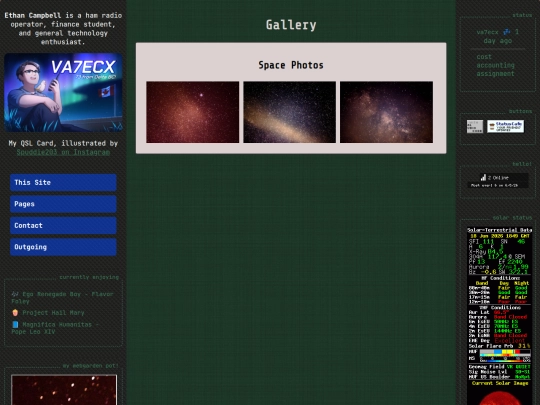Click the Space Photos section title
The image size is (540, 405).
291,65
